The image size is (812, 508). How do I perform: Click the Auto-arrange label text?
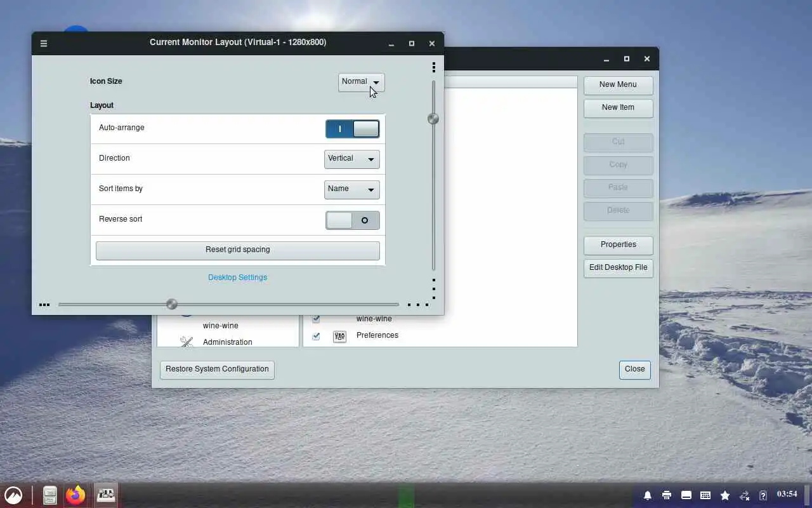click(122, 128)
